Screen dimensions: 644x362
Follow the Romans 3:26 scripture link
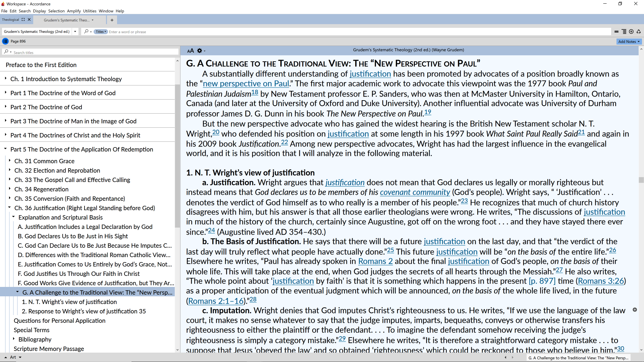click(x=600, y=281)
